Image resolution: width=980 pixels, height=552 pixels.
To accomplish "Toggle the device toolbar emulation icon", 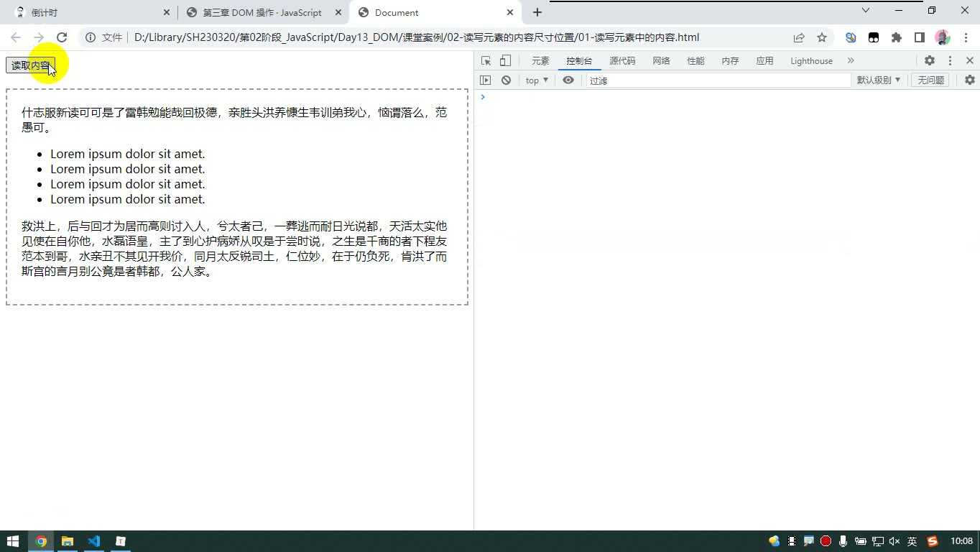I will (x=505, y=61).
